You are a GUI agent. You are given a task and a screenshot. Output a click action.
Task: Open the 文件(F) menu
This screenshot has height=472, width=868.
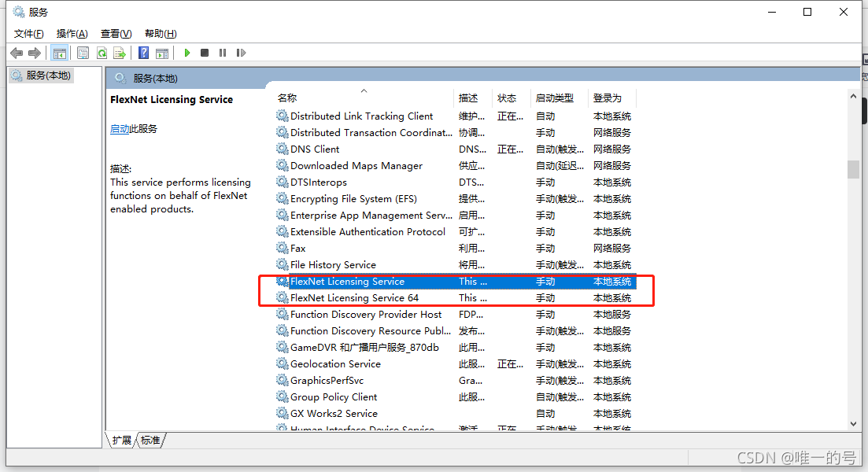(29, 34)
